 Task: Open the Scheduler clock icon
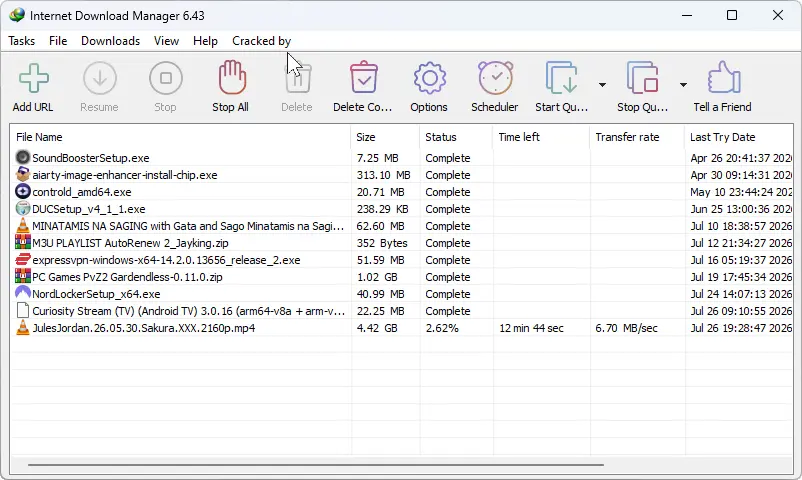tap(495, 78)
